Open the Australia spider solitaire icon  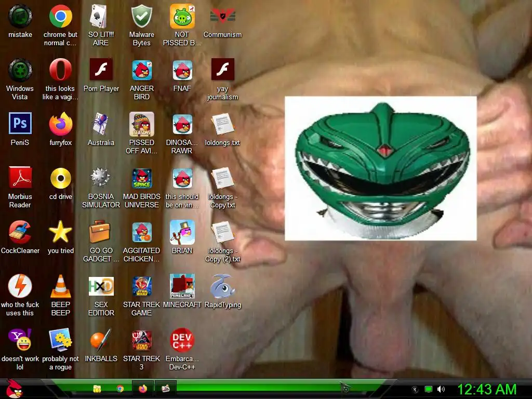click(101, 124)
